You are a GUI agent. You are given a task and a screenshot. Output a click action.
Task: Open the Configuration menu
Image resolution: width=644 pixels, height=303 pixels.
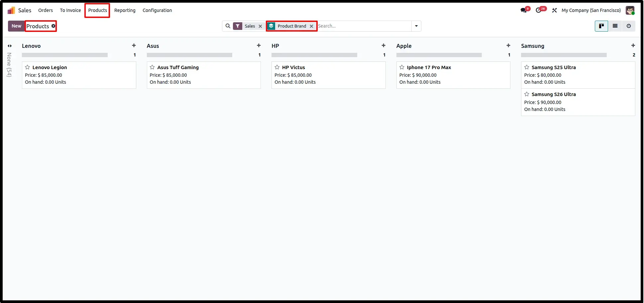click(x=157, y=10)
